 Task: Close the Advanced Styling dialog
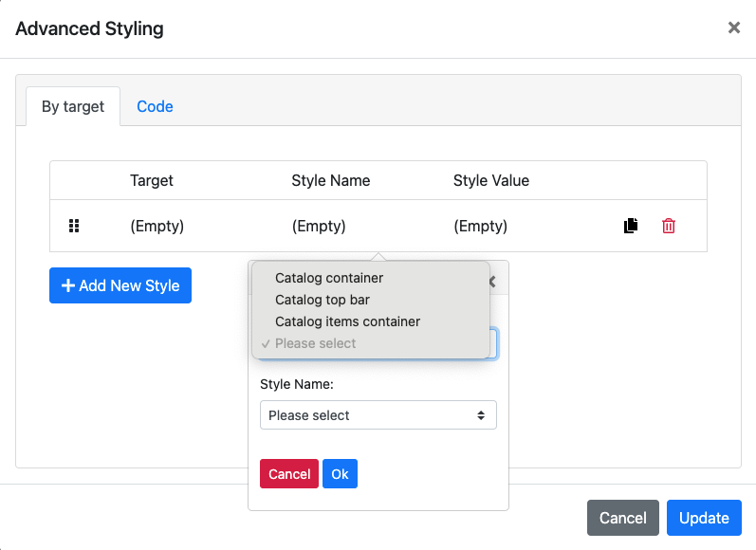pos(733,28)
